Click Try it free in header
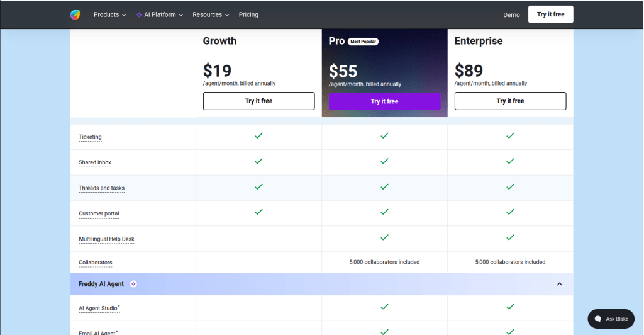The image size is (644, 335). click(x=550, y=14)
